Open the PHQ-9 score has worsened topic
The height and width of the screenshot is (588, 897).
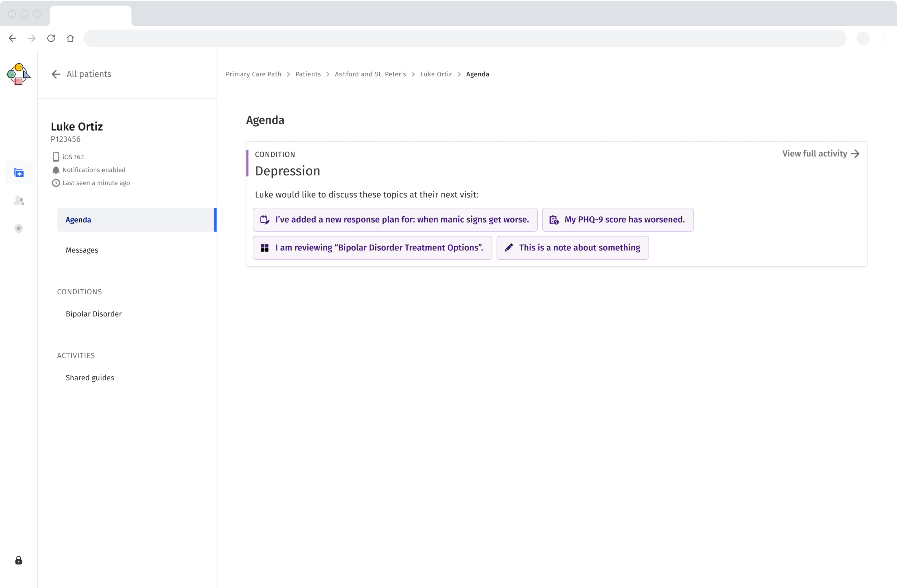(617, 220)
